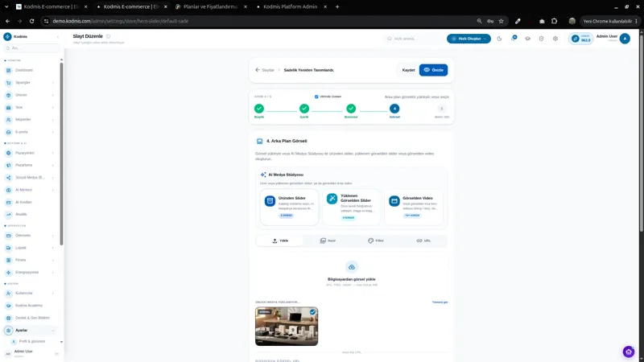Viewport: 644px width, 362px height.
Task: Open the Pazaryerleri sidebar icon
Action: (x=9, y=153)
